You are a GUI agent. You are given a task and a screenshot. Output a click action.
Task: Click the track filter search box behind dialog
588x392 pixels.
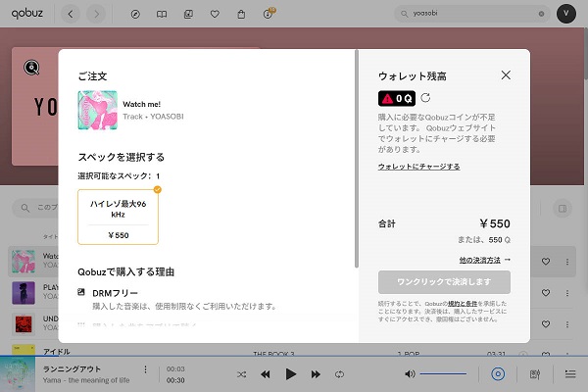tap(35, 208)
